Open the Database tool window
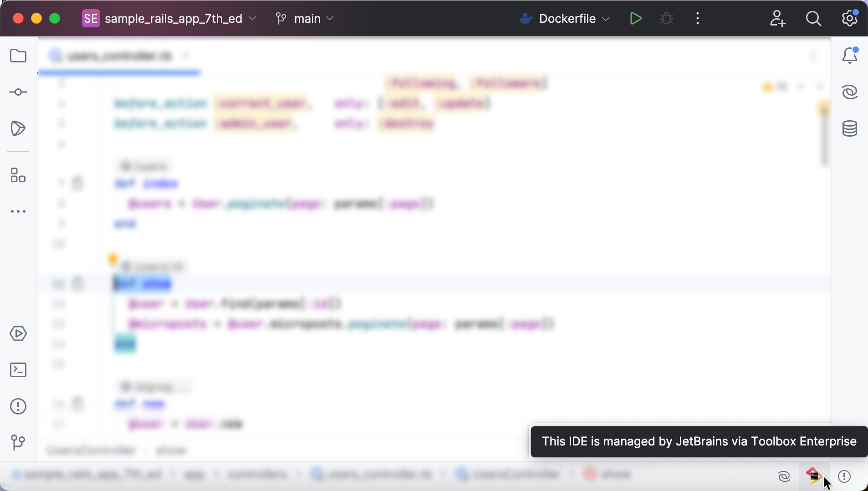Screen dimensions: 868x491 pos(850,129)
